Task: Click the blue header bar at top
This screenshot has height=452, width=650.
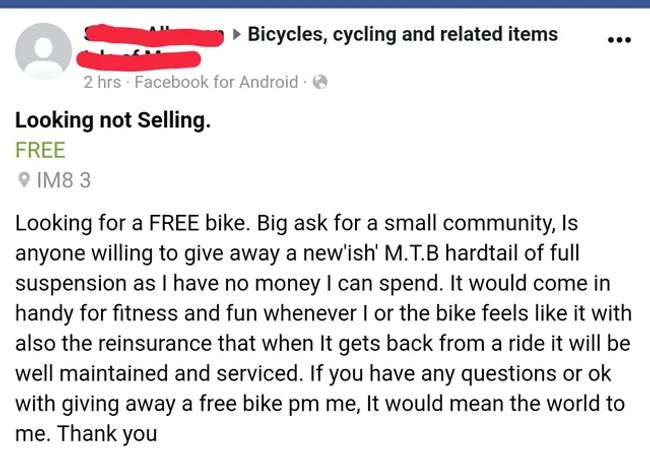Action: 325,4
